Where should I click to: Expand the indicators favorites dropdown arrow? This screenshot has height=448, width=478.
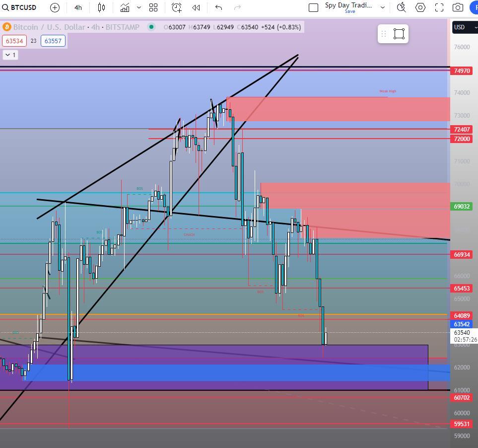coord(139,7)
